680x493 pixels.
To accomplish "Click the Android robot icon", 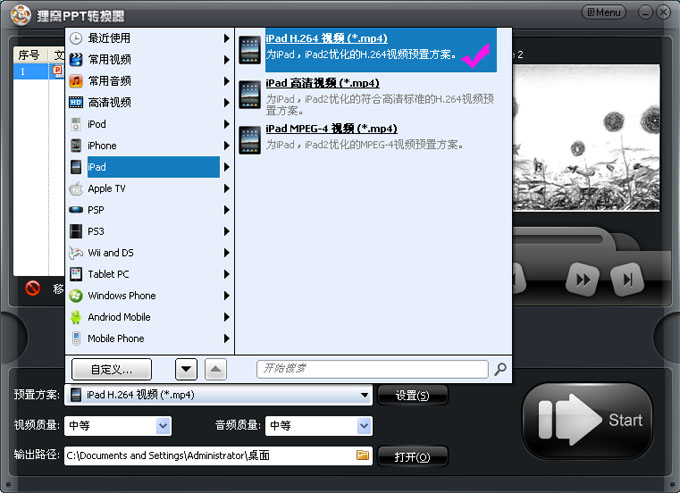I will [x=76, y=317].
